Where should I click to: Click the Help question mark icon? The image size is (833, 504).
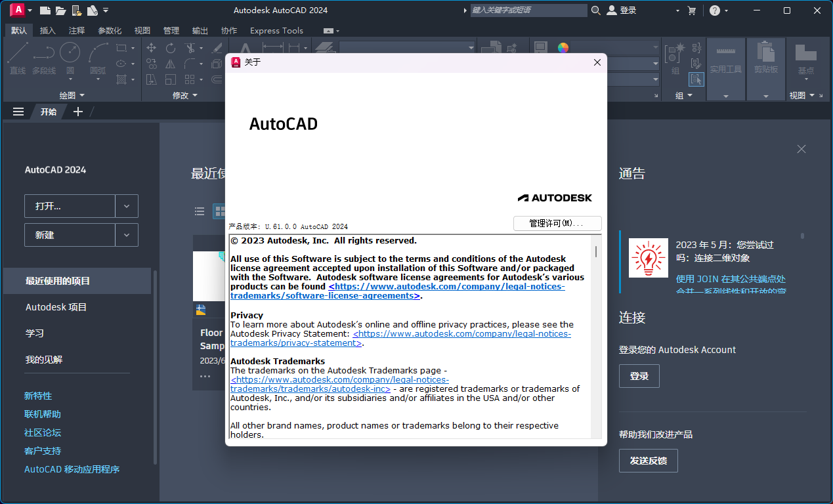(x=715, y=10)
